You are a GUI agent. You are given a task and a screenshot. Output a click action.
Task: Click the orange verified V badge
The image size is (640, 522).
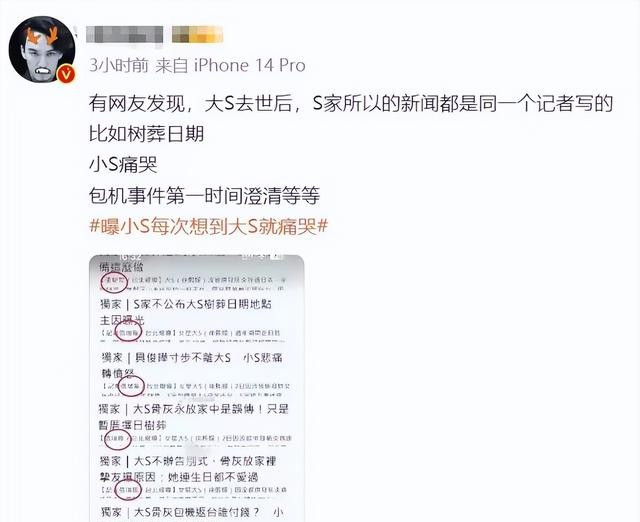[x=67, y=74]
